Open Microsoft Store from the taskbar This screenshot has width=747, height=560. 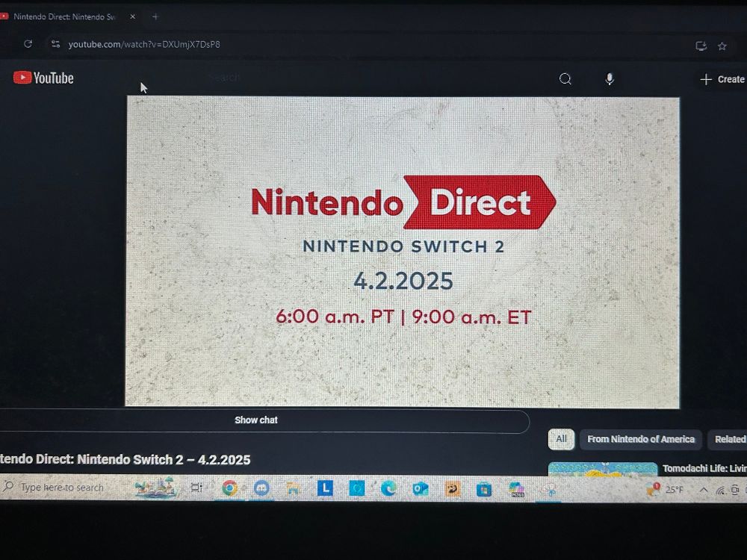[x=484, y=489]
